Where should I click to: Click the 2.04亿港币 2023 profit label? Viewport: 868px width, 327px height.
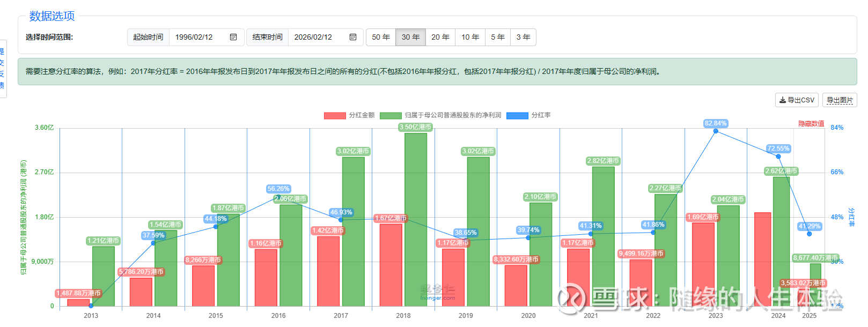728,199
